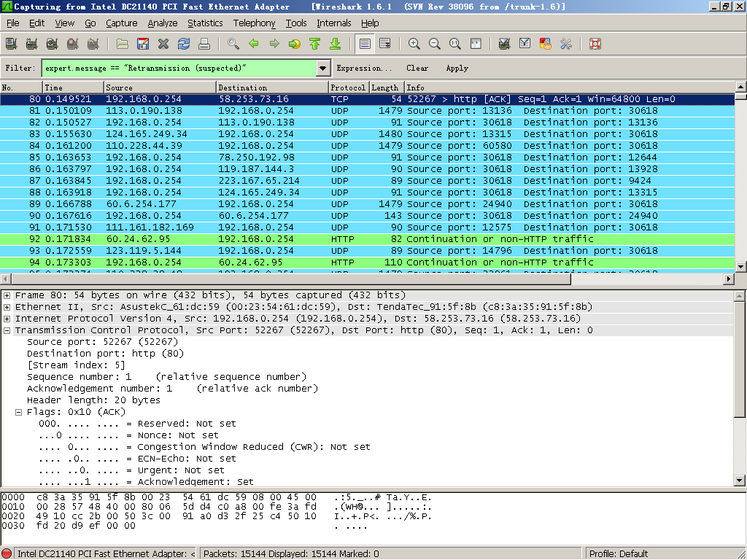The height and width of the screenshot is (560, 747).
Task: Click Profile: Default in status bar
Action: 619,554
